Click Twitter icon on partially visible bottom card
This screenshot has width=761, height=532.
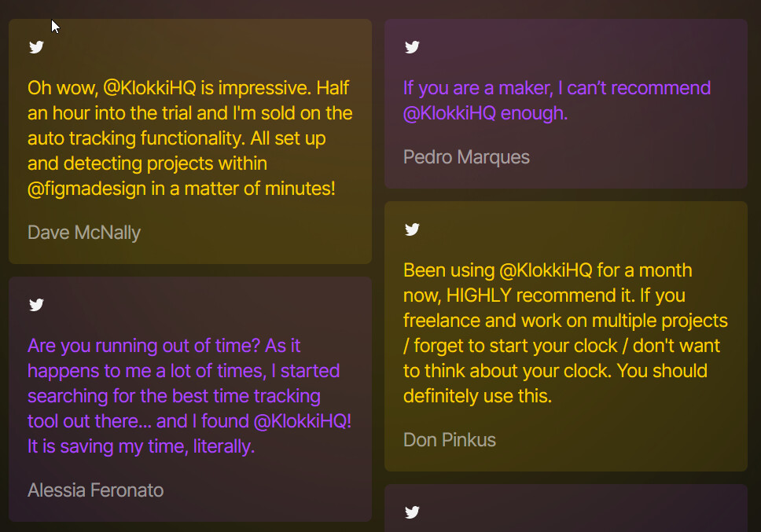[x=412, y=512]
